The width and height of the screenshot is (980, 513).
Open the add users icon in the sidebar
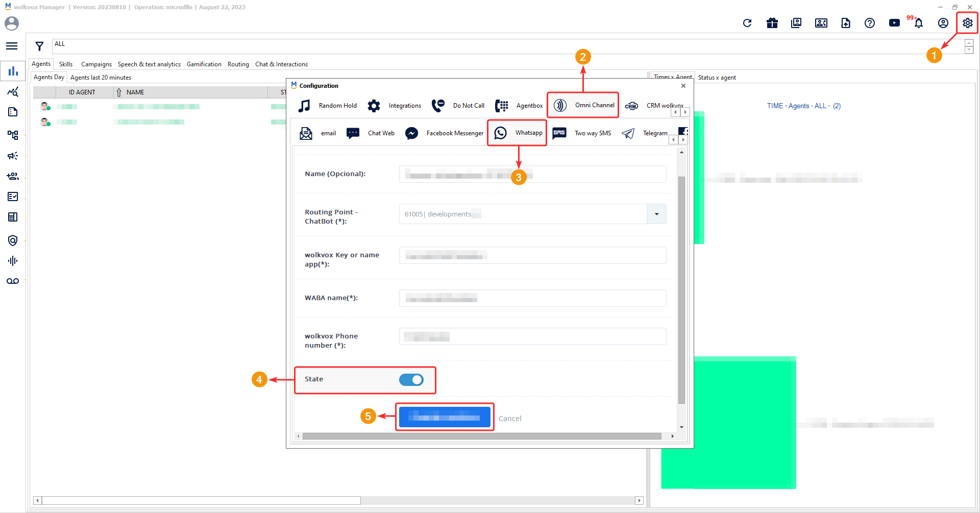[13, 176]
